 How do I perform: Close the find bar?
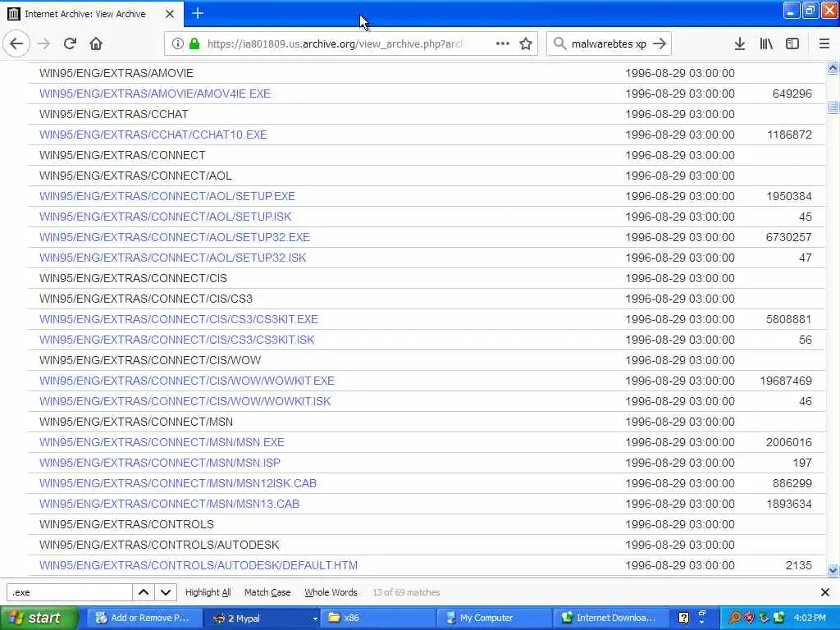(825, 592)
